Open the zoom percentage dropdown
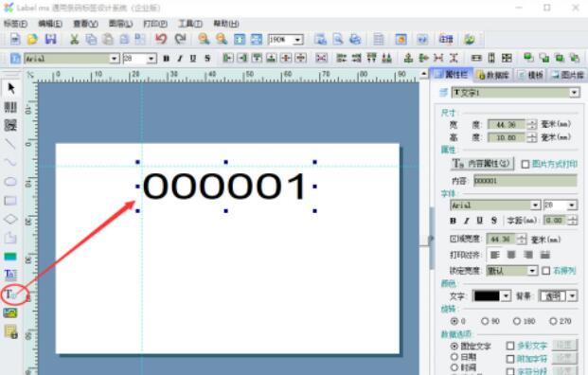The image size is (588, 375). (298, 40)
